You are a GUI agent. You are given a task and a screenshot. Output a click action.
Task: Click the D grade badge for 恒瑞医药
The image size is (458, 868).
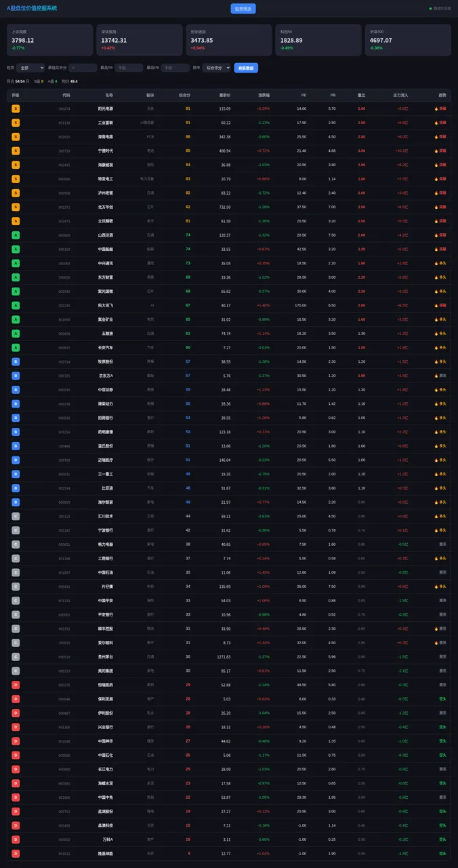click(16, 685)
